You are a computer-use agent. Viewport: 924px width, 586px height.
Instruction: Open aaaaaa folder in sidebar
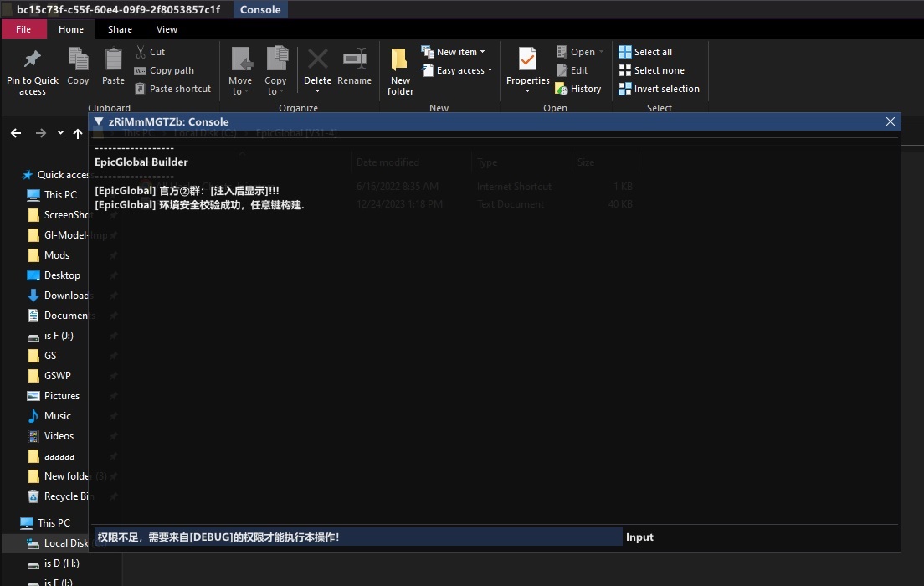pos(52,456)
